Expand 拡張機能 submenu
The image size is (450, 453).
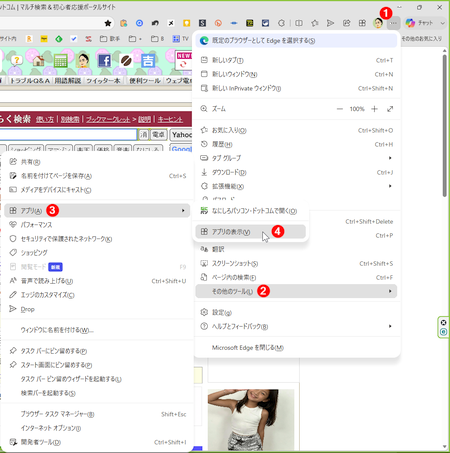pos(296,186)
